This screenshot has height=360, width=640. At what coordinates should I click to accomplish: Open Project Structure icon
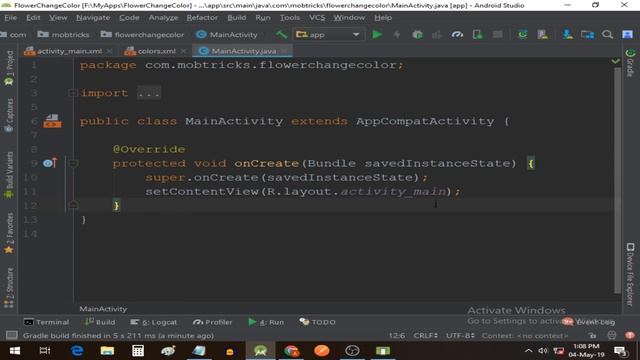[x=587, y=35]
